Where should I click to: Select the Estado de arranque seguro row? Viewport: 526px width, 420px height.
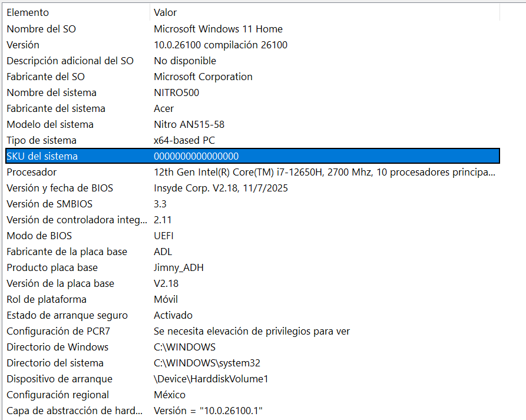point(253,315)
